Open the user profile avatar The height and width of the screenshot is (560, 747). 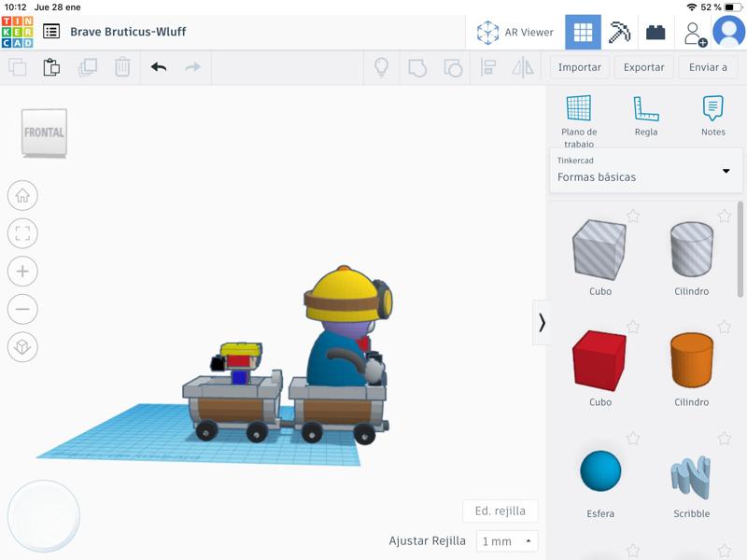pyautogui.click(x=729, y=32)
